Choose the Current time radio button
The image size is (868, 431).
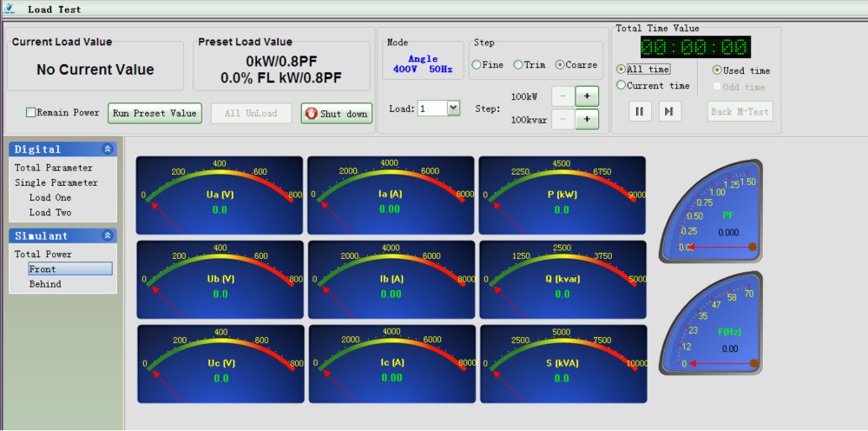tap(621, 85)
